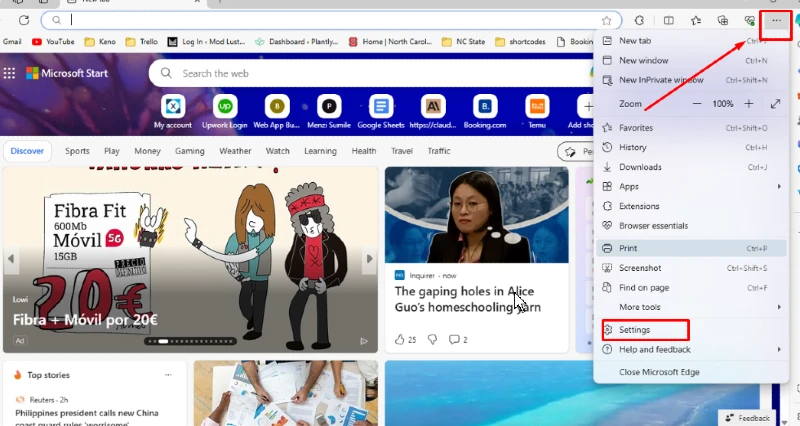Click the address bar input
The height and width of the screenshot is (426, 800).
point(332,20)
